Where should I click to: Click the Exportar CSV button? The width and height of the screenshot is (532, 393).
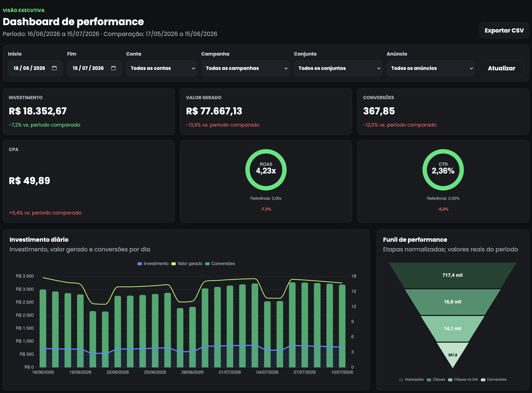pyautogui.click(x=504, y=30)
